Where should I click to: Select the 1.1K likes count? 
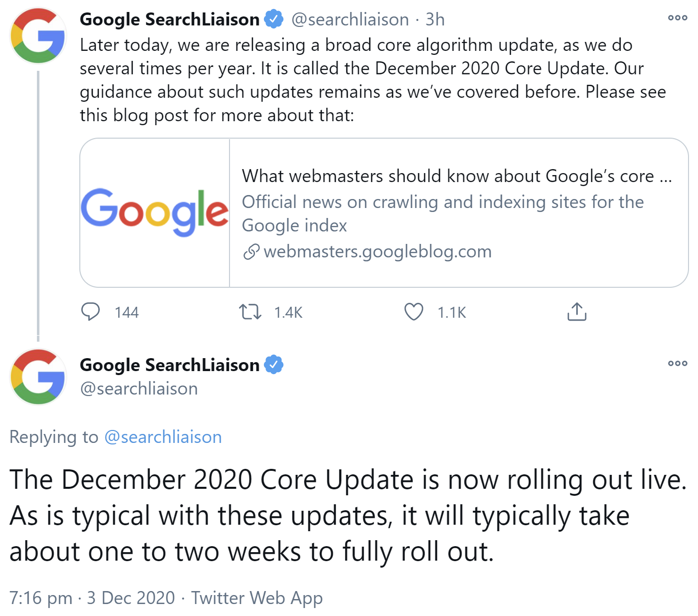(x=452, y=312)
